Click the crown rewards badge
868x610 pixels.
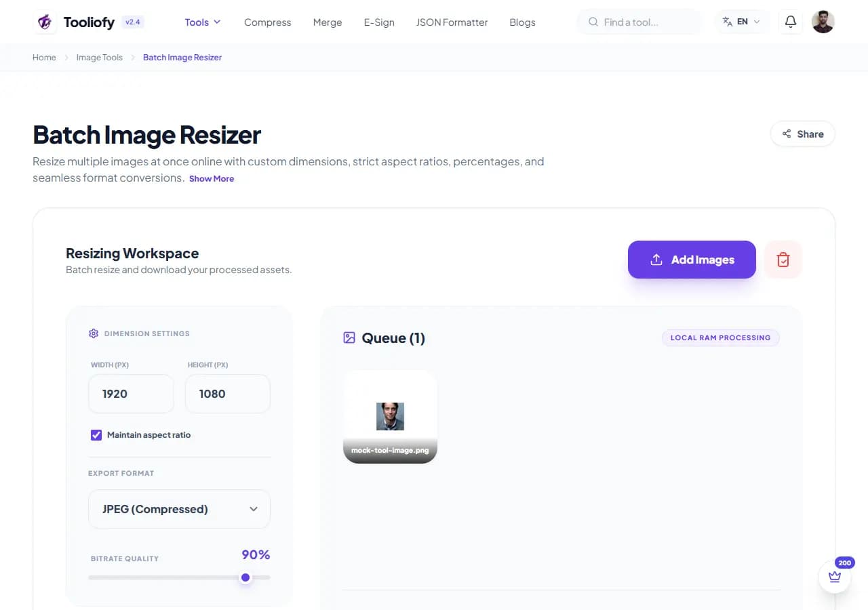click(835, 577)
